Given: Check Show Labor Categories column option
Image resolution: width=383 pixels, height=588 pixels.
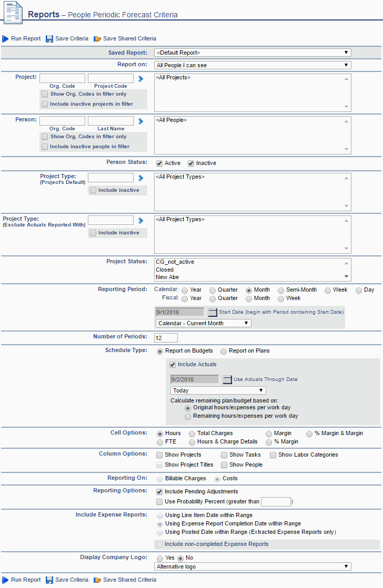Looking at the screenshot, I should 273,455.
